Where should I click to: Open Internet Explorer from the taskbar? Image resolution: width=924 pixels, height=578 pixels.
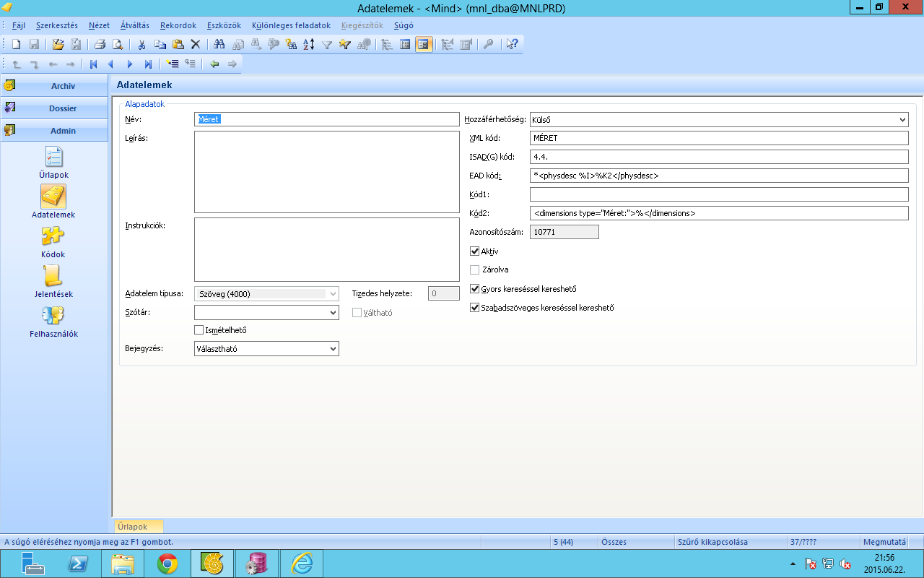302,564
